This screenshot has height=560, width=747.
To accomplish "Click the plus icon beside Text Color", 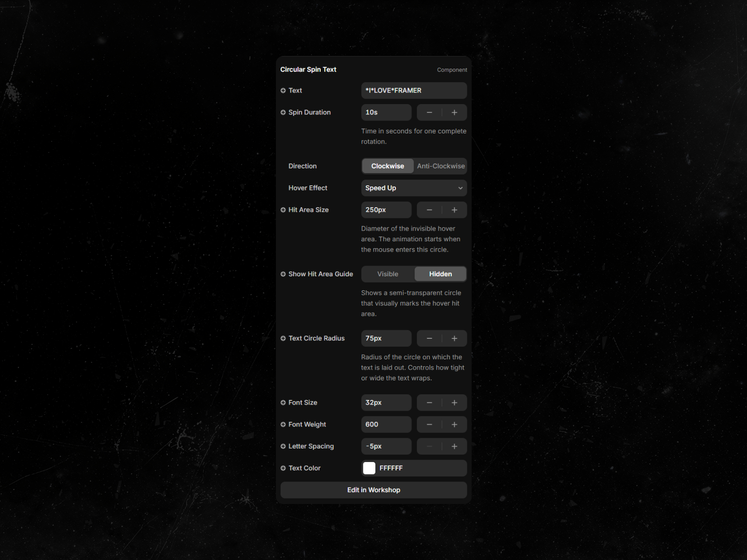I will pyautogui.click(x=283, y=468).
